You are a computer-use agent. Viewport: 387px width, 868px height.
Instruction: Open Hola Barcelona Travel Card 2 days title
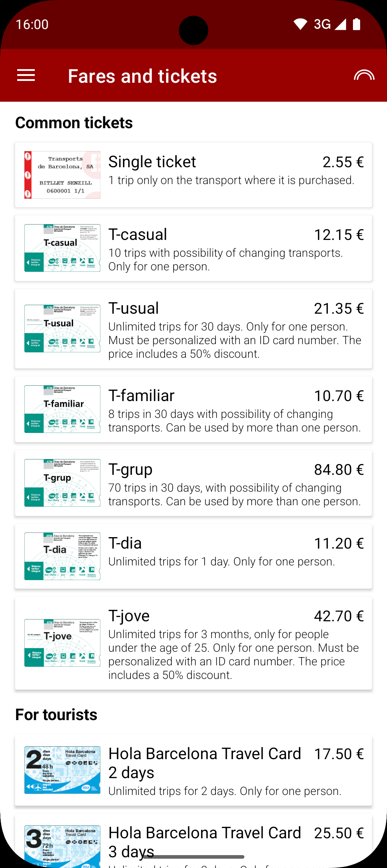click(204, 763)
